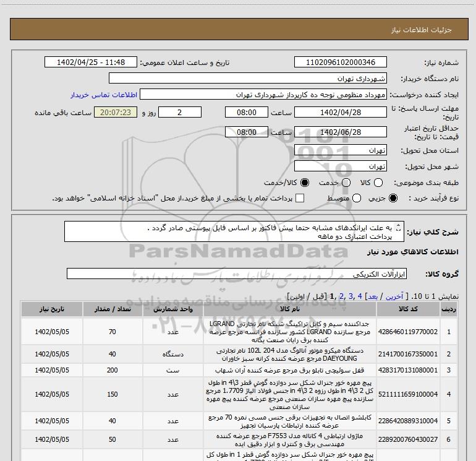
Task: Click the ایجاد کننده درخواست field
Action: click(263, 95)
